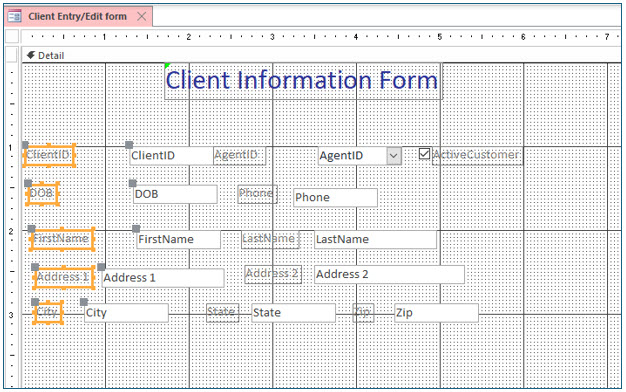Viewport: 626px width, 392px height.
Task: Click the Detail section bar
Action: 321,55
